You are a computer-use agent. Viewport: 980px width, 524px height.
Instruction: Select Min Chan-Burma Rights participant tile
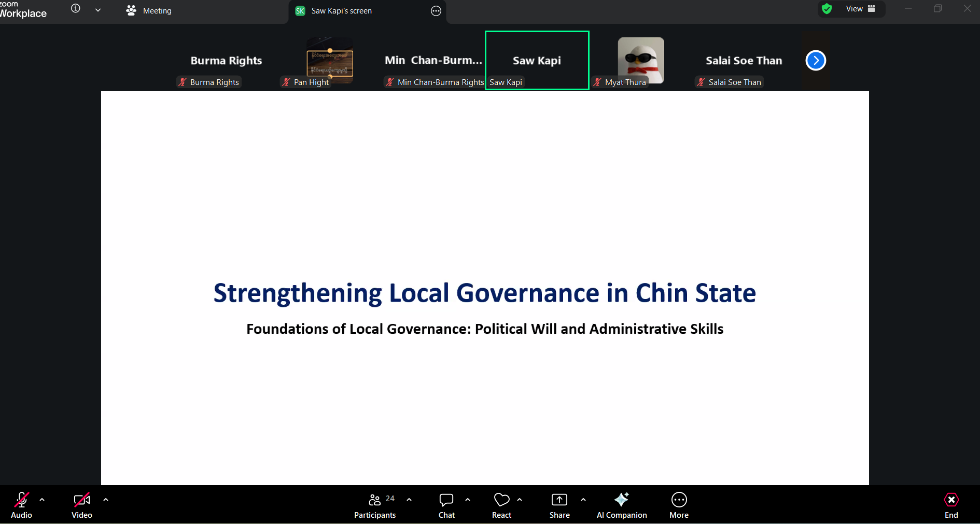(433, 61)
